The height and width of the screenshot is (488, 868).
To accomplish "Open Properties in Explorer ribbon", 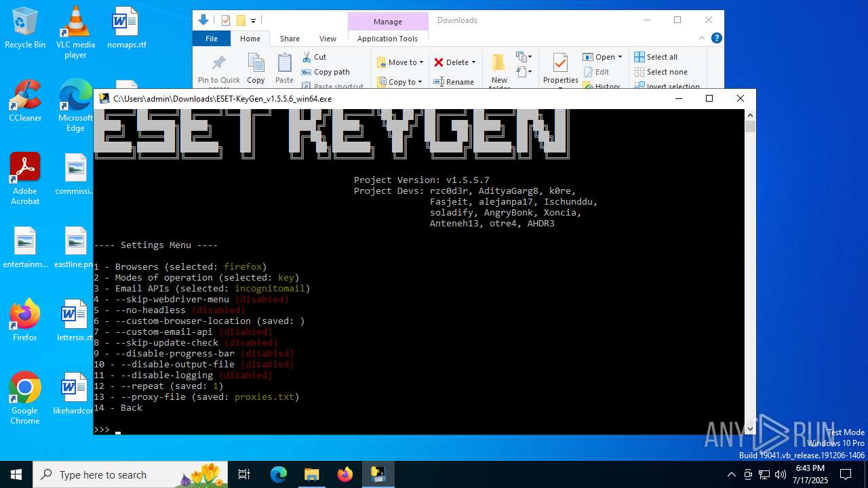I will (x=560, y=68).
